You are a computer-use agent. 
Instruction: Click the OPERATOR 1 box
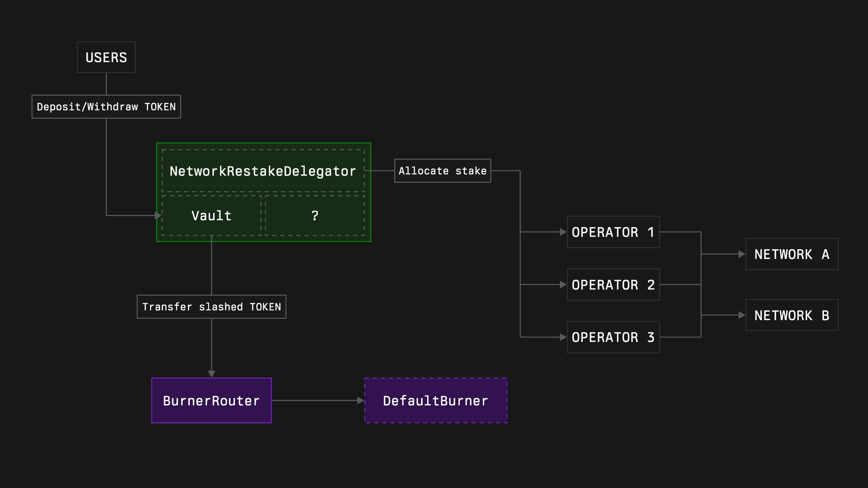click(613, 232)
